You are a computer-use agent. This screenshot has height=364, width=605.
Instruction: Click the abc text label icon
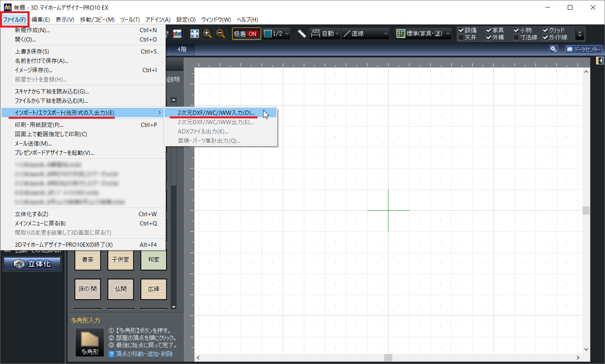(x=177, y=34)
